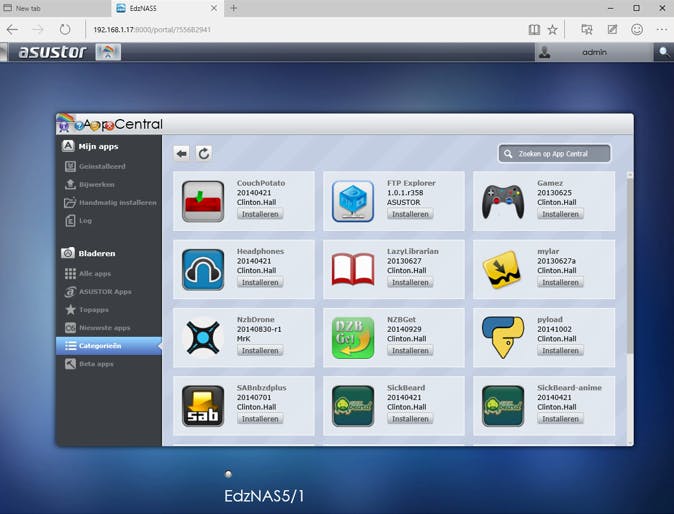Click the CouchPotato title text
This screenshot has height=514, width=674.
[261, 183]
